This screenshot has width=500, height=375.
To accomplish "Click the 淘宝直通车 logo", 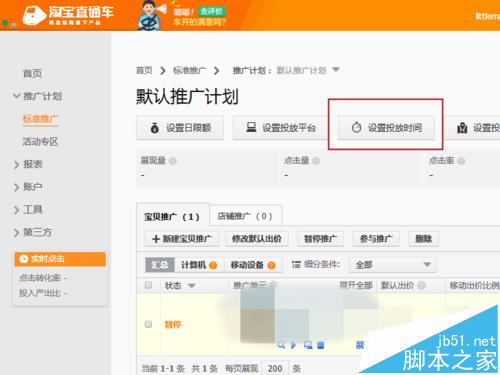I will click(x=68, y=15).
